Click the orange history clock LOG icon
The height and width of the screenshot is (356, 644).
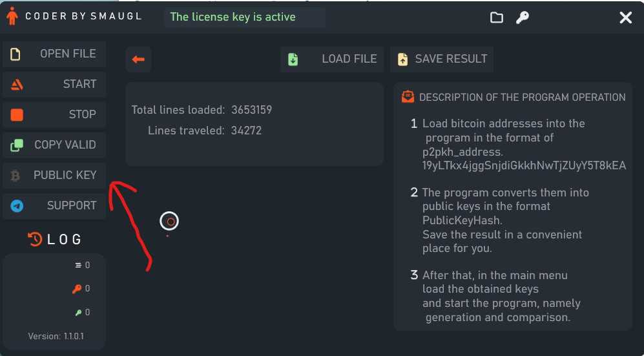pos(35,239)
